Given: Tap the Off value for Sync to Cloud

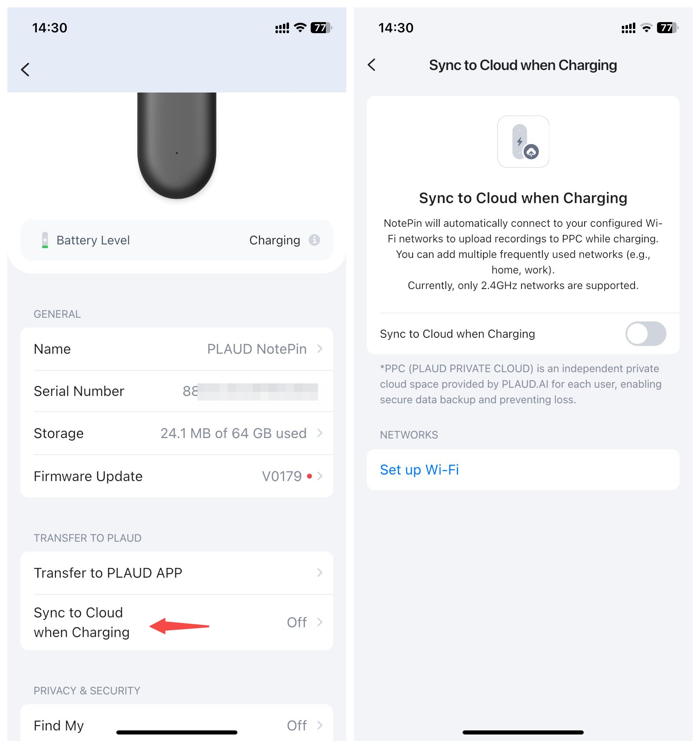Looking at the screenshot, I should click(297, 622).
